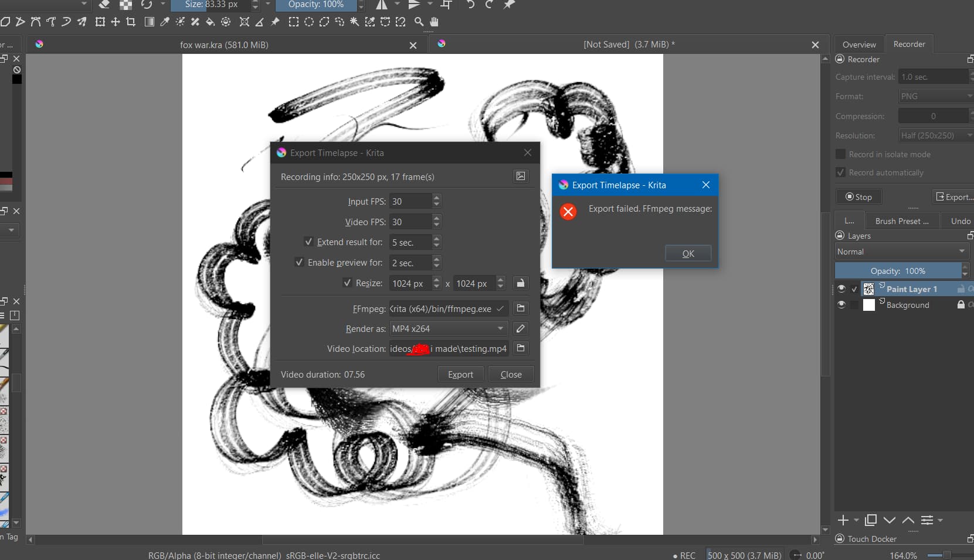
Task: Hide Paint Layer 1 with eye icon
Action: (x=841, y=289)
